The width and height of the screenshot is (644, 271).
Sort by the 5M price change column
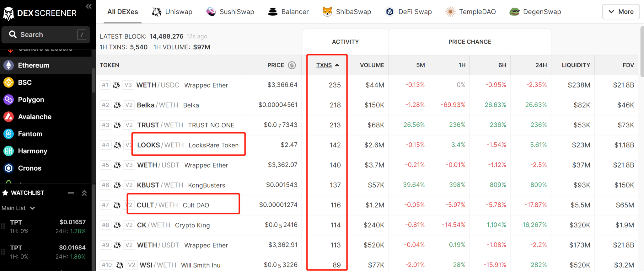coord(421,65)
